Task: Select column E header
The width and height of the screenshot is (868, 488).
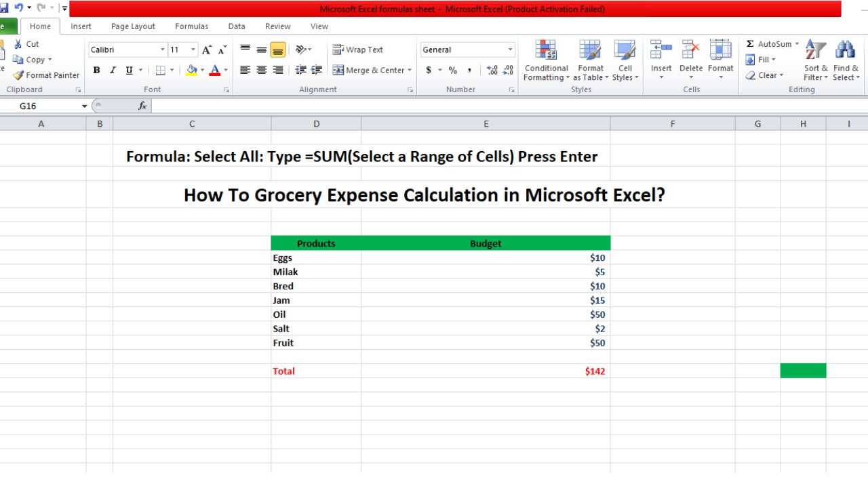Action: (486, 123)
